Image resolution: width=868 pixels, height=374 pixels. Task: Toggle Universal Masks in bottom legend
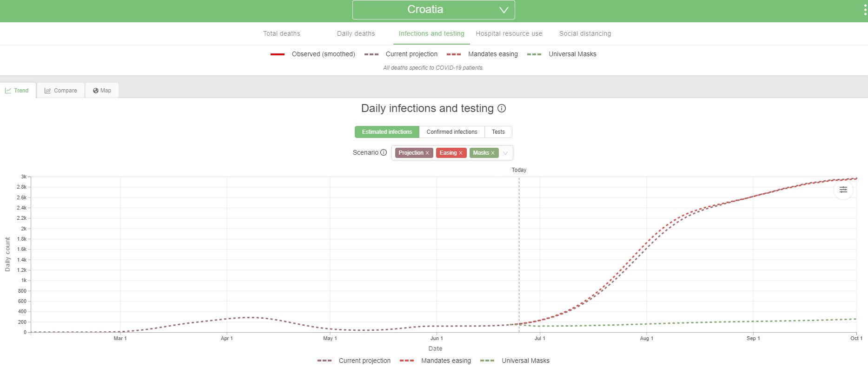[525, 361]
